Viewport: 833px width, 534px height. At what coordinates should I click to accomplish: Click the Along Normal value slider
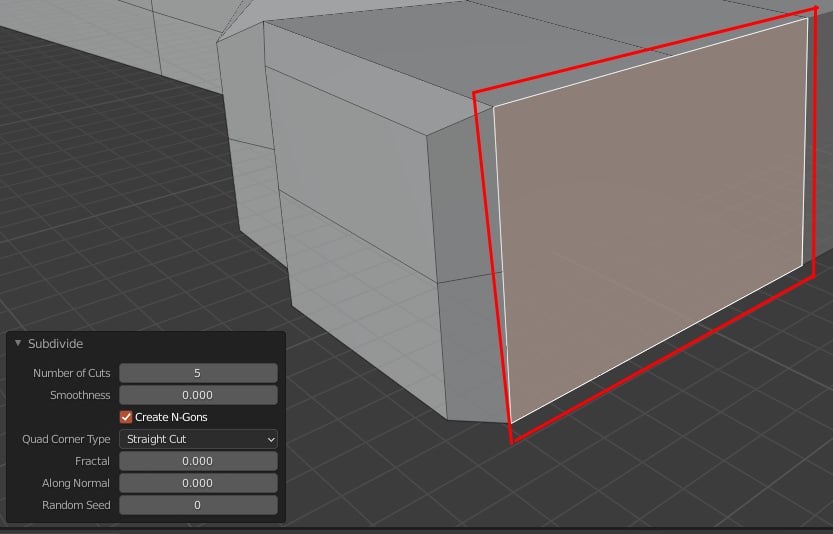198,483
